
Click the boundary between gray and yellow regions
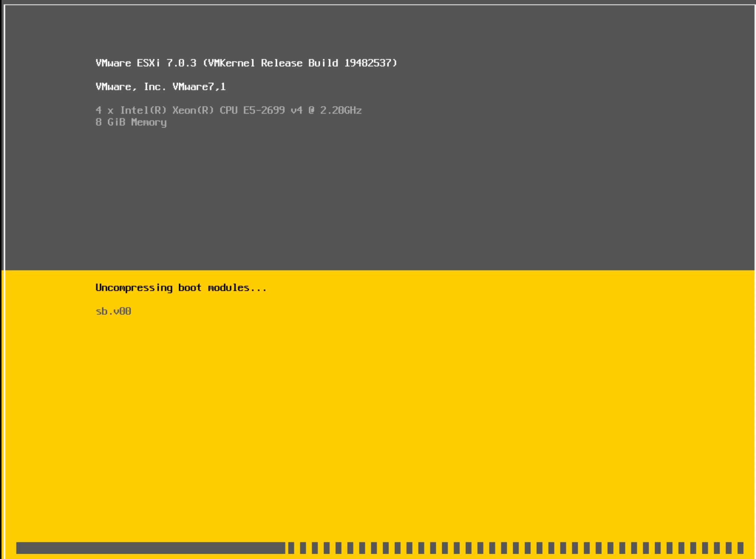point(375,270)
